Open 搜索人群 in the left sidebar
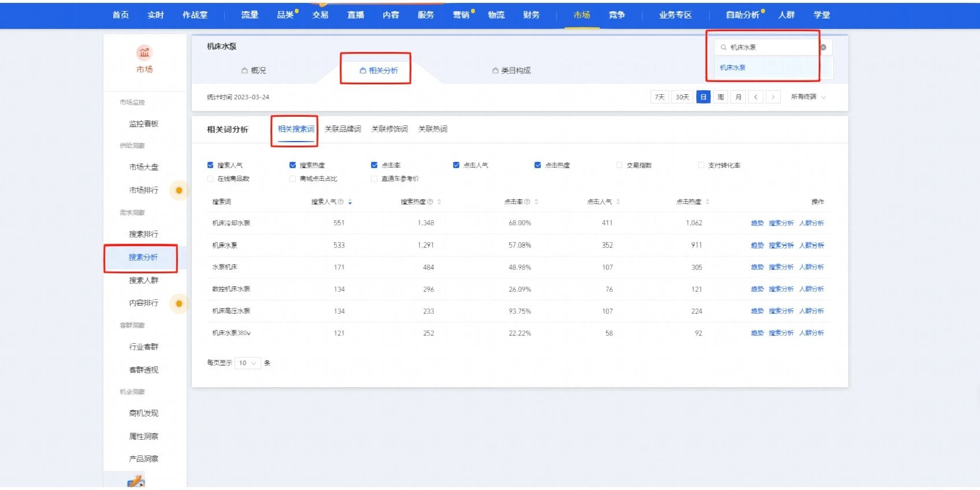This screenshot has width=980, height=490. click(143, 280)
